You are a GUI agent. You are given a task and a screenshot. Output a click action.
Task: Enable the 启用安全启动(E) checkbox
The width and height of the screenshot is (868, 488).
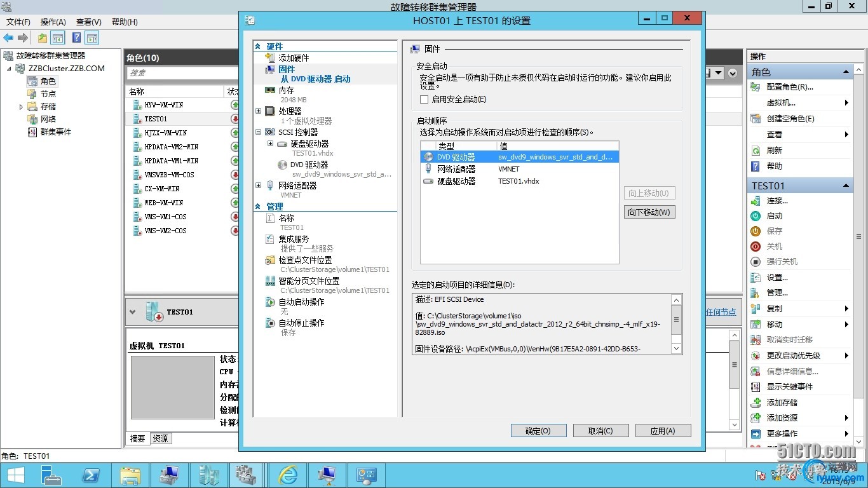click(x=424, y=100)
